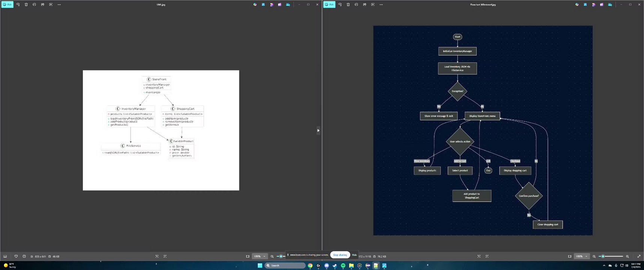Click the UML diagram image
The width and height of the screenshot is (644, 270).
click(161, 130)
